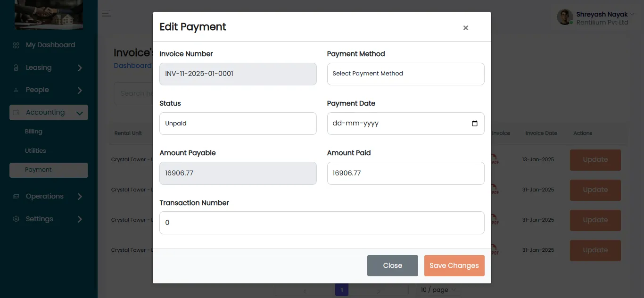Click the My Dashboard grid icon
The width and height of the screenshot is (644, 298).
tap(16, 45)
